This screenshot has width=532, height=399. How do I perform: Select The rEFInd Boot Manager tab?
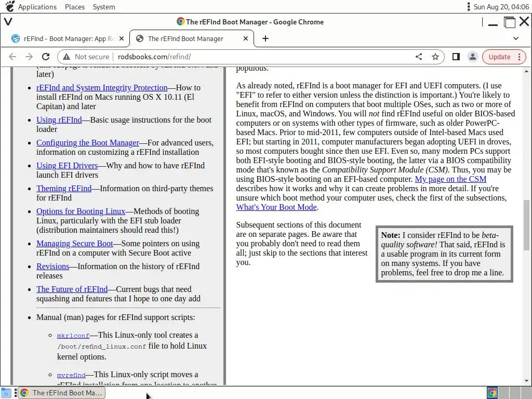point(192,38)
